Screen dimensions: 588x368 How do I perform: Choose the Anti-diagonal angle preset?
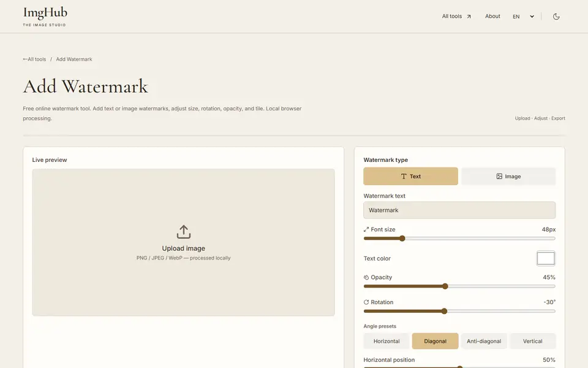484,341
